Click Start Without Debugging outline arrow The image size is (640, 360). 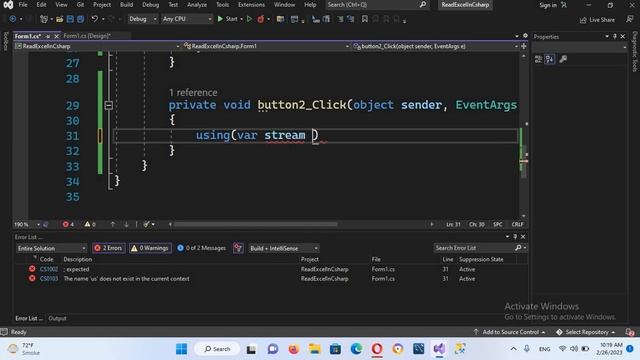coord(249,19)
